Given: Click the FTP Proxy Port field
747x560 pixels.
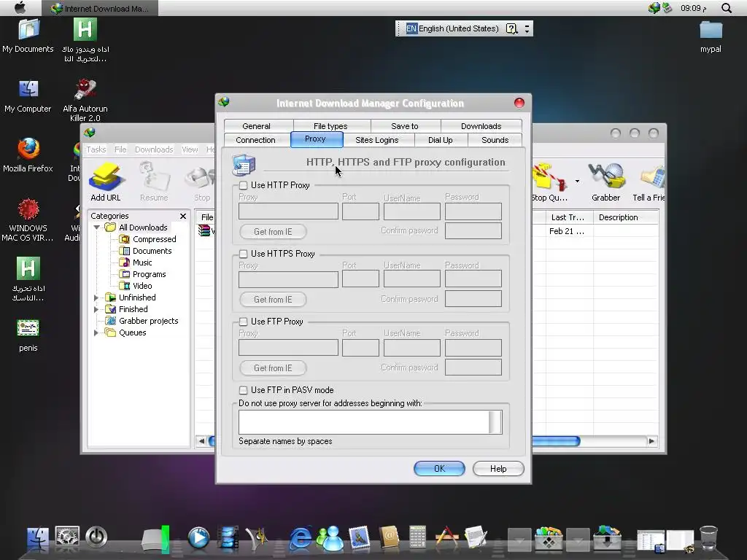Looking at the screenshot, I should [360, 348].
